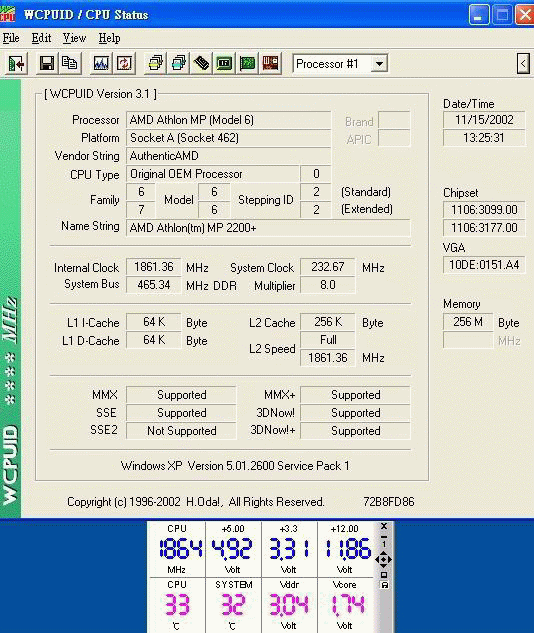Click the Memory value 256 M
Screen dimensions: 534x633
(468, 322)
